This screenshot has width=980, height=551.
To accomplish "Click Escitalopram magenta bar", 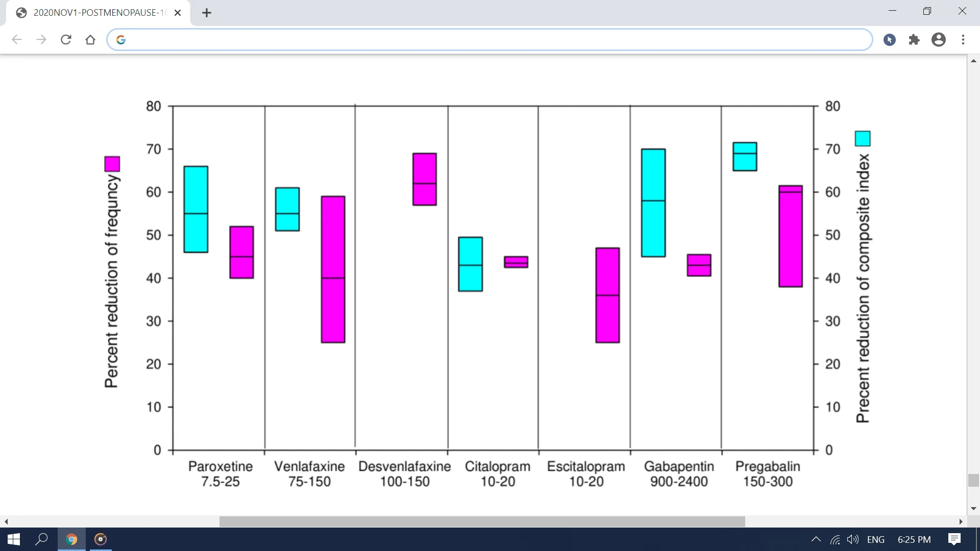I will pos(607,295).
